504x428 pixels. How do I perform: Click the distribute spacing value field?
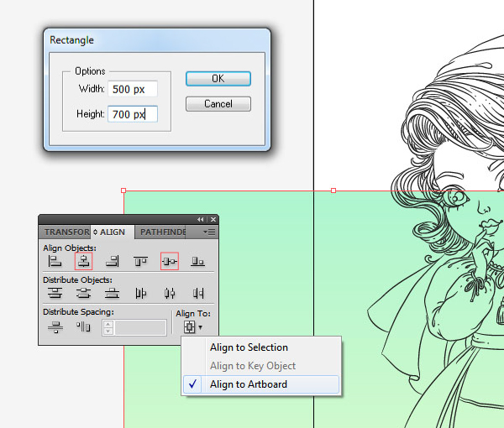click(140, 328)
